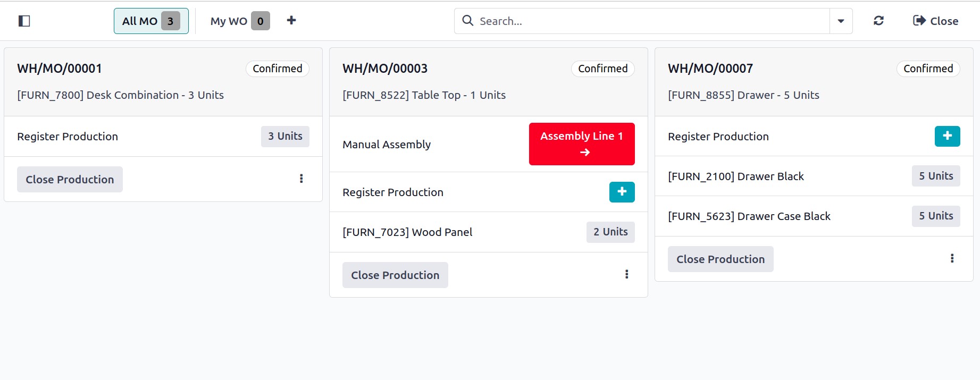
Task: Click [FURN_8855] Drawer - 5 Units text
Action: pos(743,95)
